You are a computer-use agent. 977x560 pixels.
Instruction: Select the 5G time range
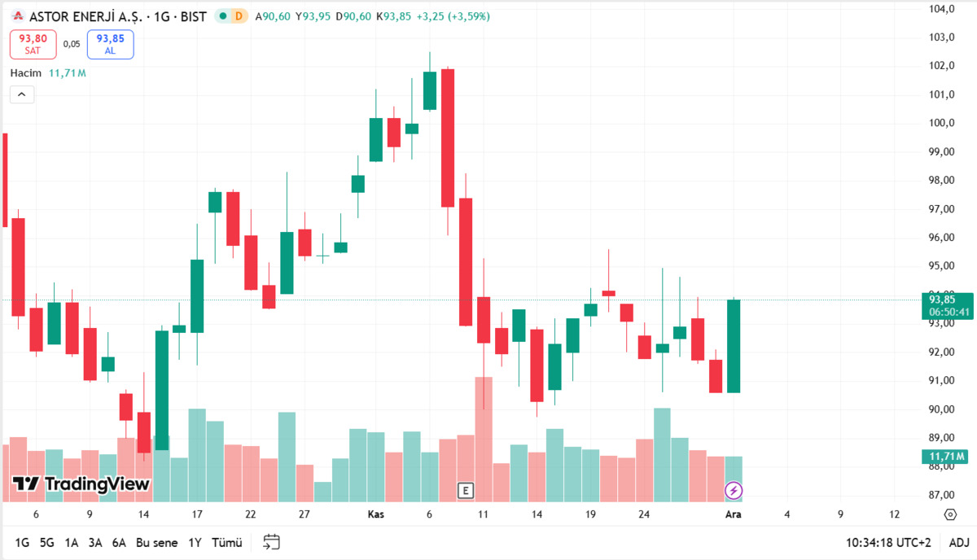(x=46, y=542)
